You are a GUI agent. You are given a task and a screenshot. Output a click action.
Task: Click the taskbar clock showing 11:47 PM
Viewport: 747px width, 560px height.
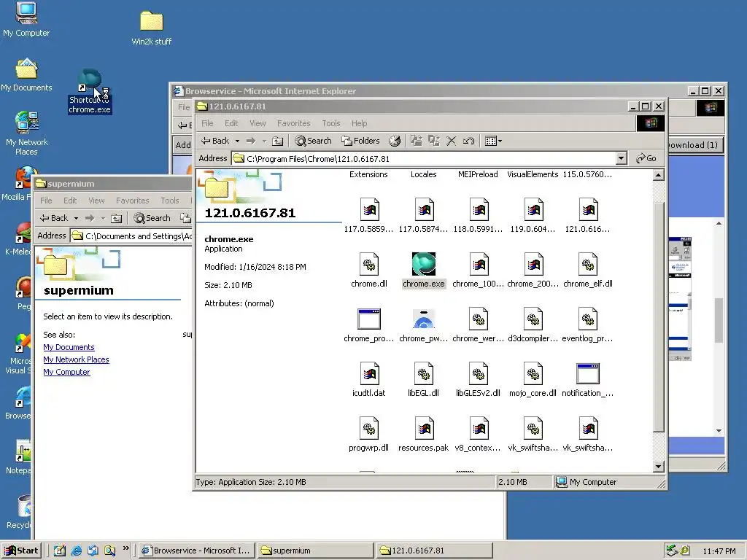[x=719, y=551]
